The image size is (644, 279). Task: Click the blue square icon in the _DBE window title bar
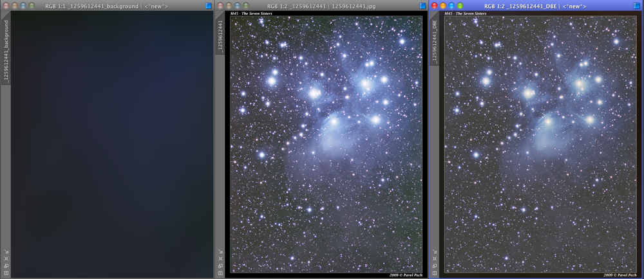pos(637,6)
